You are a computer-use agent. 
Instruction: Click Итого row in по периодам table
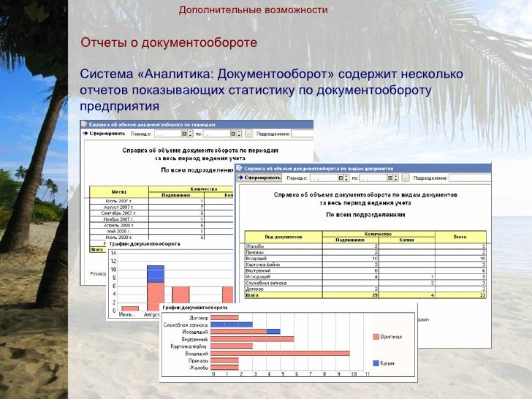[98, 249]
